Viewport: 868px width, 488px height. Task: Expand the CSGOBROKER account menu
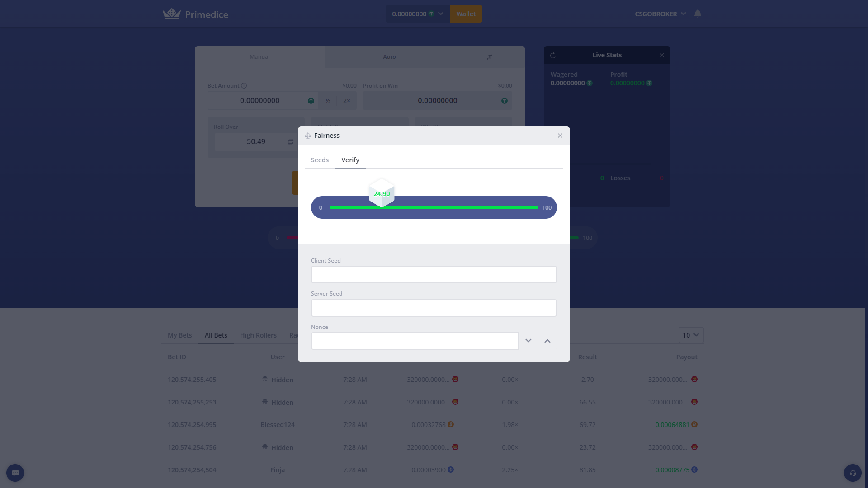pos(660,14)
